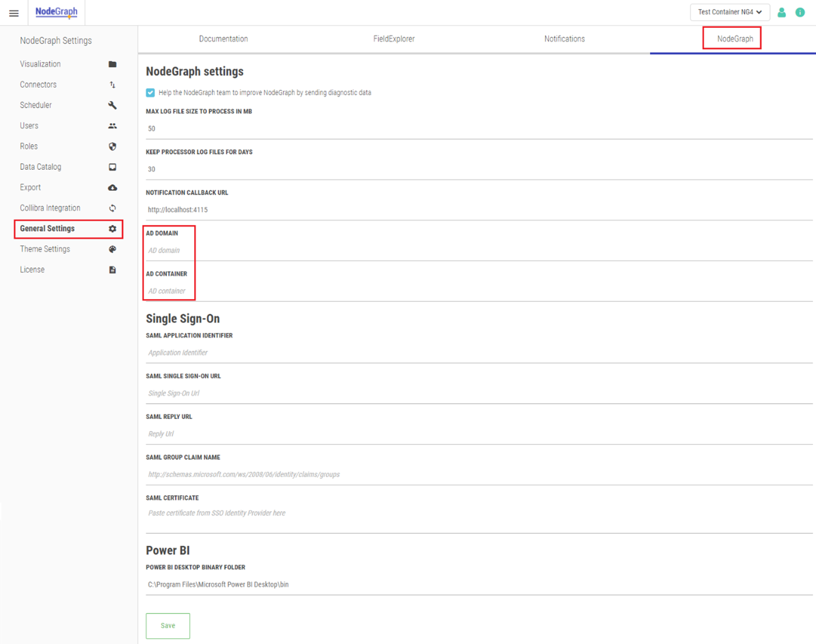The width and height of the screenshot is (816, 644).
Task: Click the SAML Reply Url field
Action: click(x=479, y=434)
